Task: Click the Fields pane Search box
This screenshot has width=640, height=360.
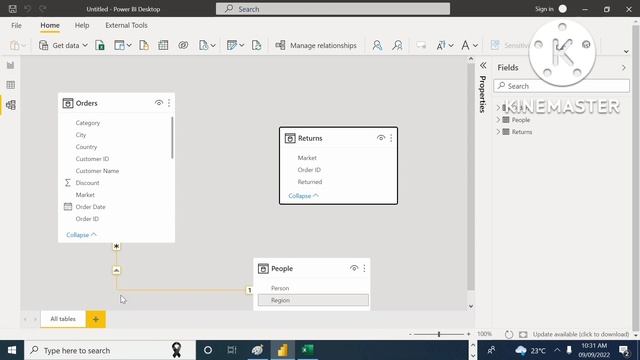Action: [561, 86]
